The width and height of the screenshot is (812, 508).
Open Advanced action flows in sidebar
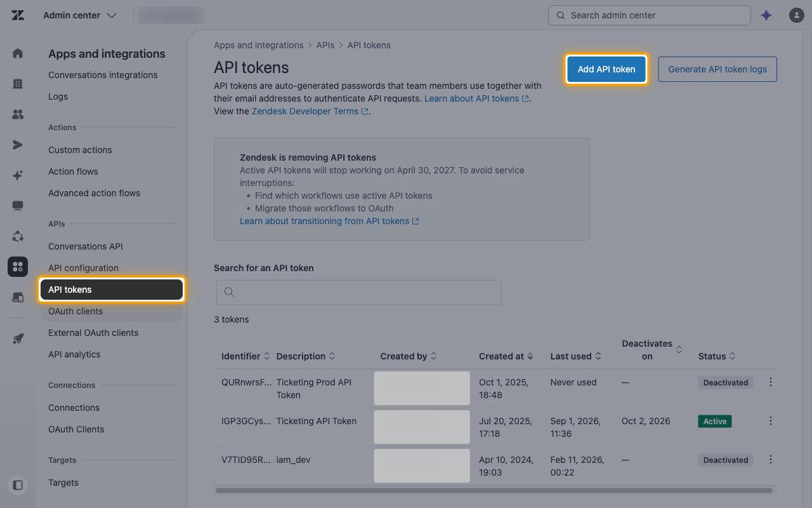[94, 193]
